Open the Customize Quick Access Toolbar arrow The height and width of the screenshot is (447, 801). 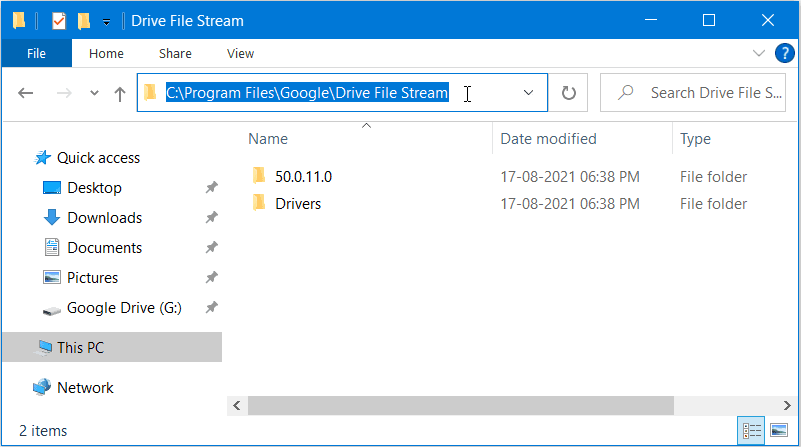(106, 22)
